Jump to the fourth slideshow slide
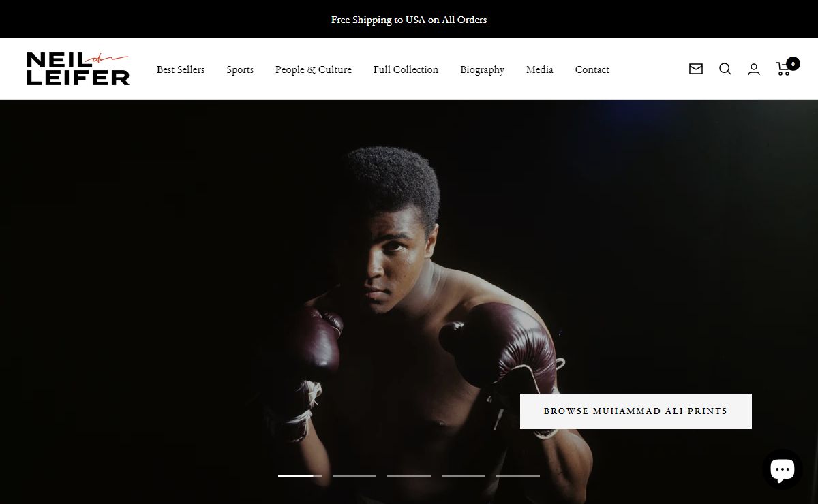The height and width of the screenshot is (504, 818). [x=464, y=475]
